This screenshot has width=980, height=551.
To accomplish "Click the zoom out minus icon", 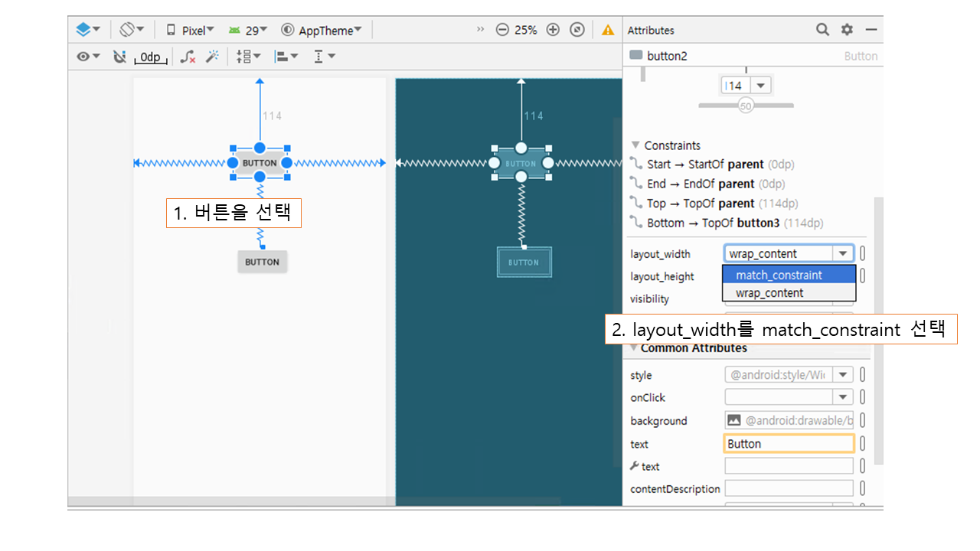I will point(502,30).
